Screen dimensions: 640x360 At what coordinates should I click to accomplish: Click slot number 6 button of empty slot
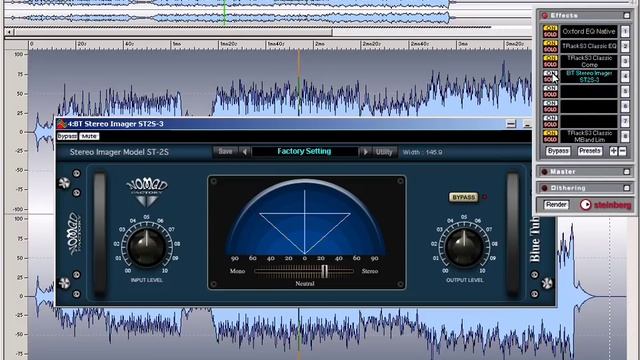tap(625, 107)
